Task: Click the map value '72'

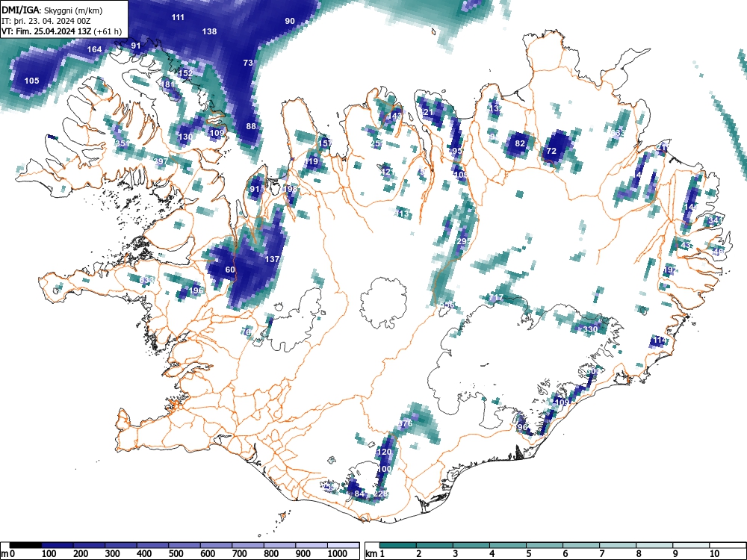Action: (551, 151)
